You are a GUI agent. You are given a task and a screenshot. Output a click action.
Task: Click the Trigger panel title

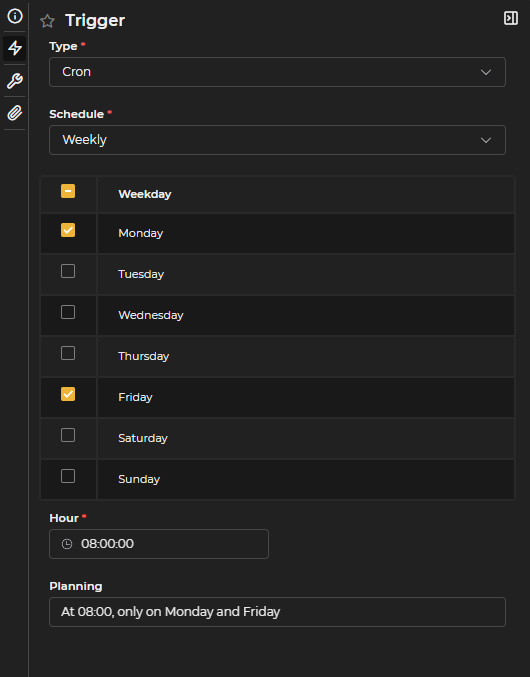pyautogui.click(x=95, y=21)
